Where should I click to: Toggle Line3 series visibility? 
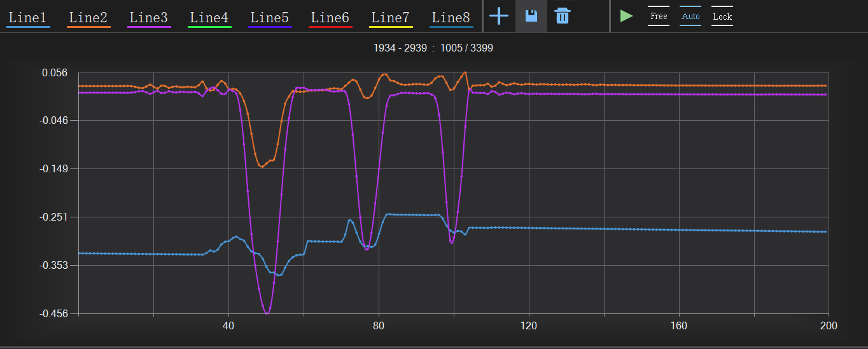150,18
